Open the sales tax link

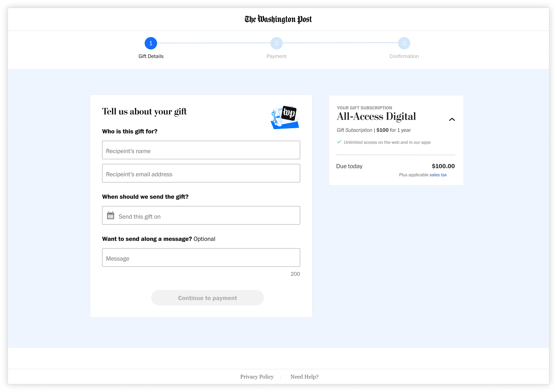[438, 175]
